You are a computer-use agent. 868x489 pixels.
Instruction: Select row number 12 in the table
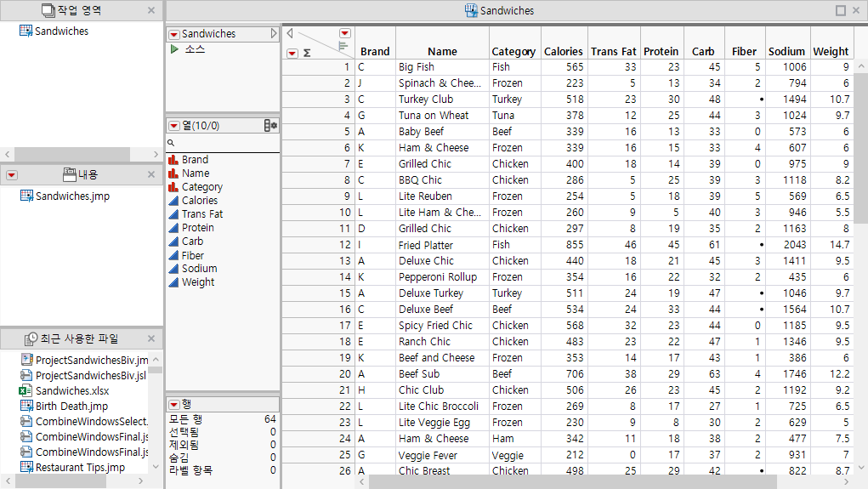(319, 245)
